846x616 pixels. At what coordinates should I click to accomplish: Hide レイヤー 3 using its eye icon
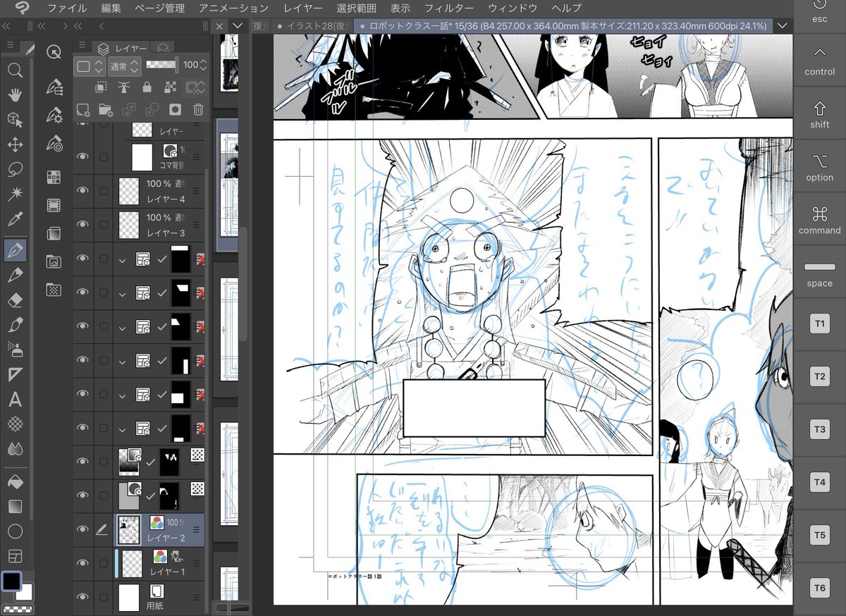tap(83, 224)
